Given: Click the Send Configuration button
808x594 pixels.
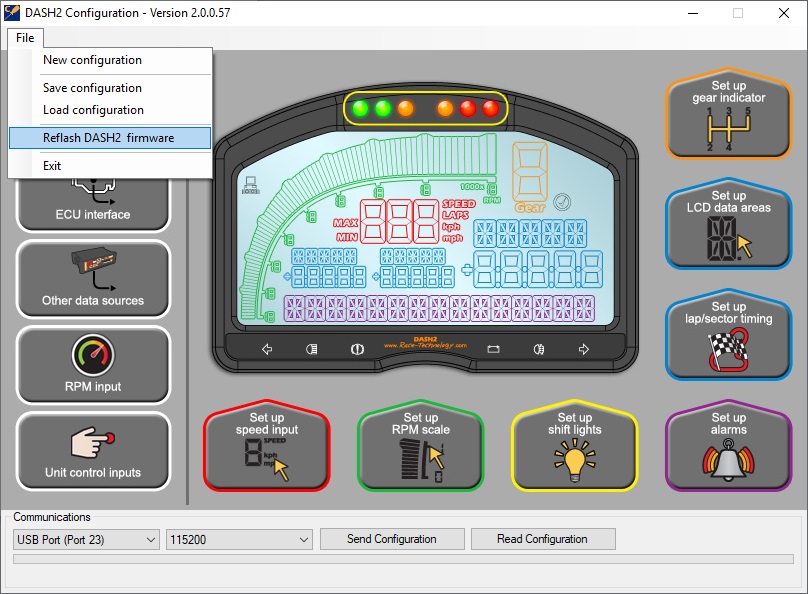Looking at the screenshot, I should [391, 539].
